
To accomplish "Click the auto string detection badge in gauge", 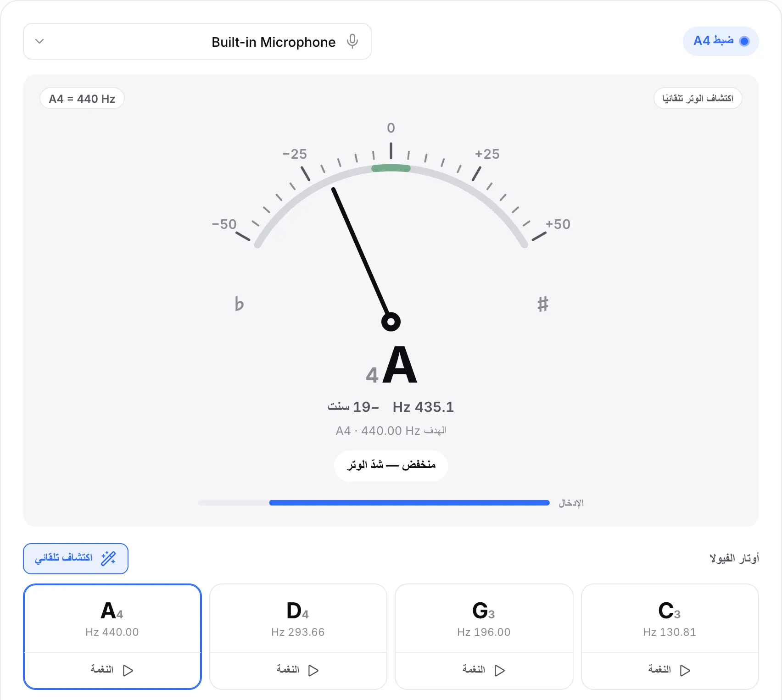I will click(x=698, y=98).
